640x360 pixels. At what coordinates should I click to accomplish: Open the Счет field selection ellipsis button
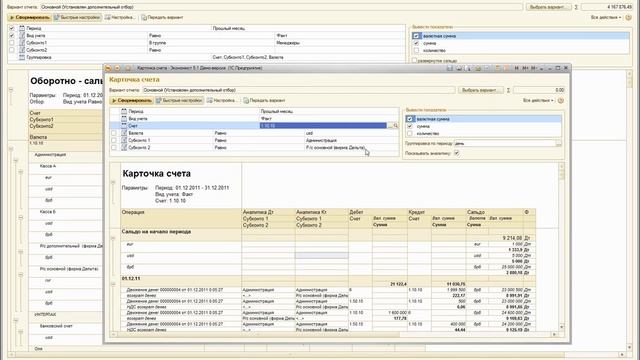click(390, 126)
